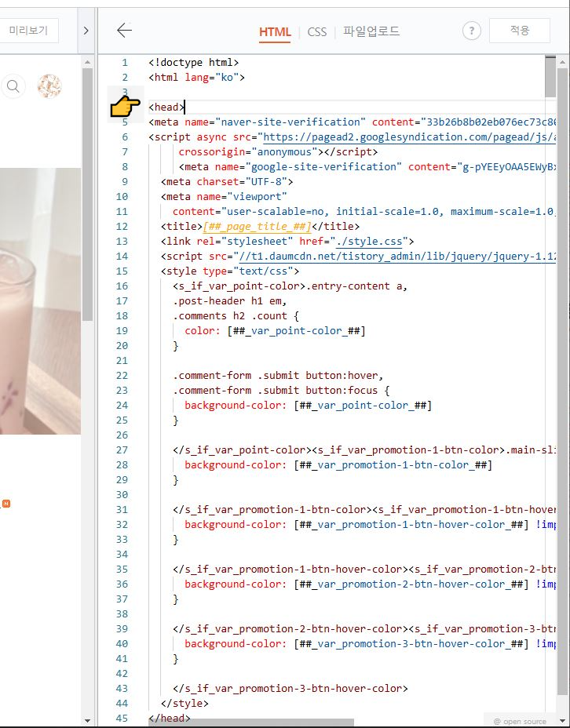Open the ./style.css href link
The width and height of the screenshot is (570, 728).
coord(369,242)
